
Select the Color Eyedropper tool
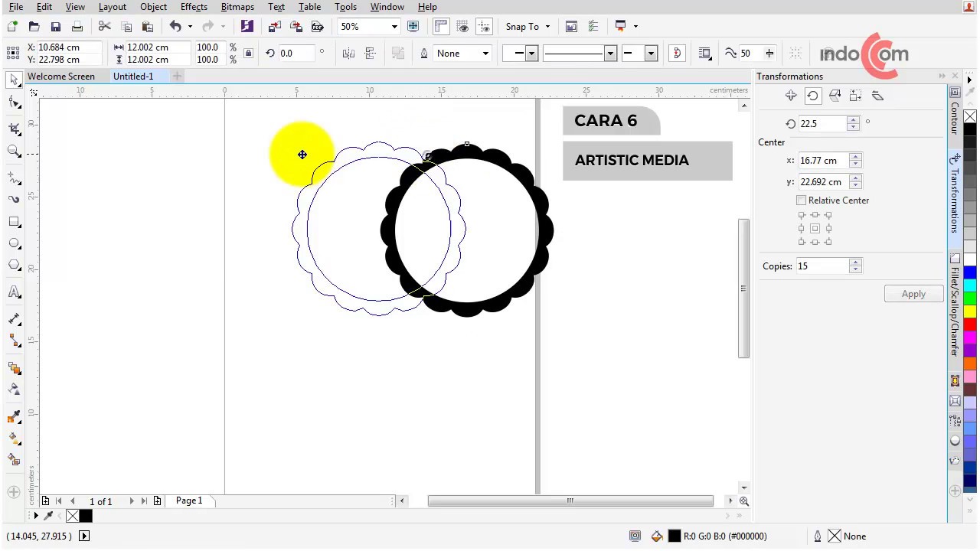pyautogui.click(x=14, y=417)
